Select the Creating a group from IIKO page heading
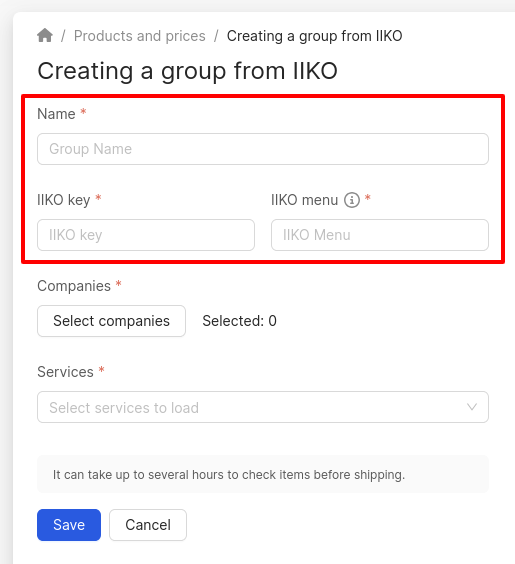515x564 pixels. click(187, 71)
